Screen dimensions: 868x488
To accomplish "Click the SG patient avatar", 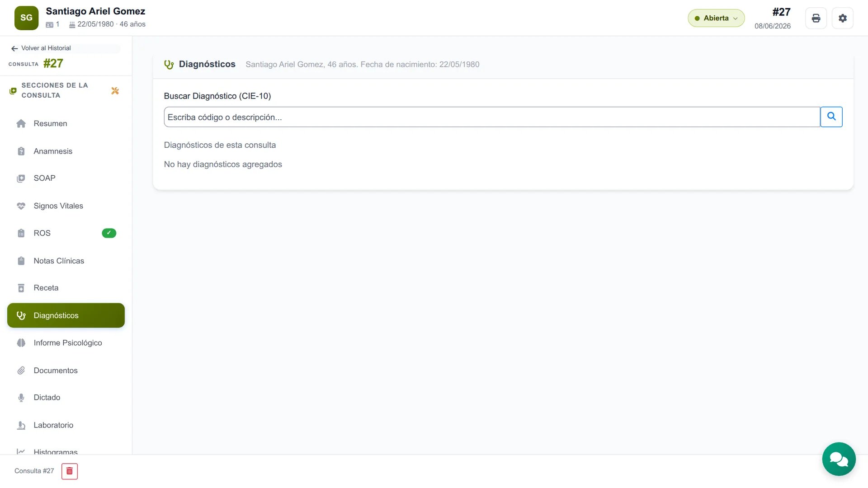I will click(x=26, y=18).
